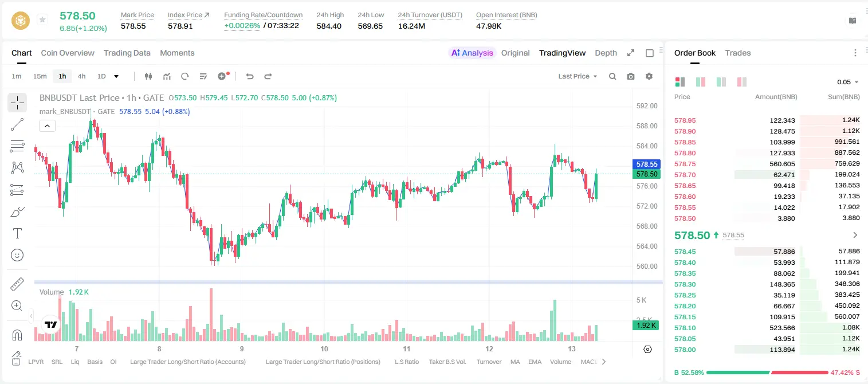Toggle the magnet snap mode
Image resolution: width=868 pixels, height=384 pixels.
[x=17, y=335]
